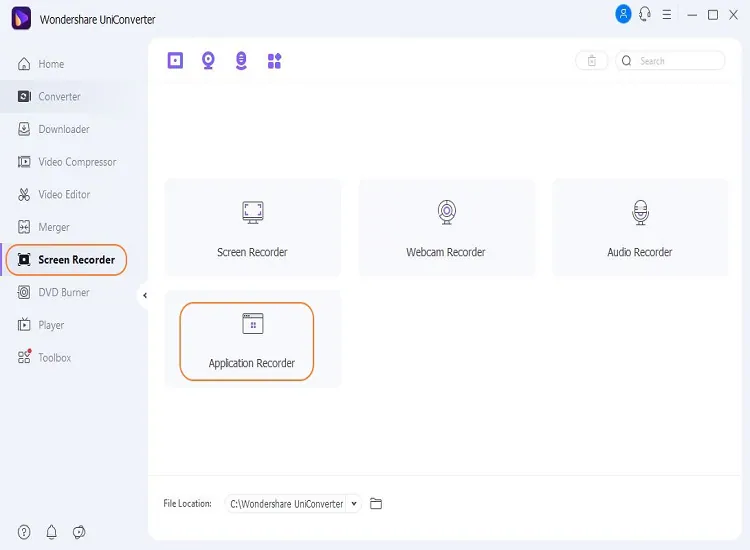Screen dimensions: 750x550
Task: Open the notifications bell icon
Action: (x=52, y=532)
